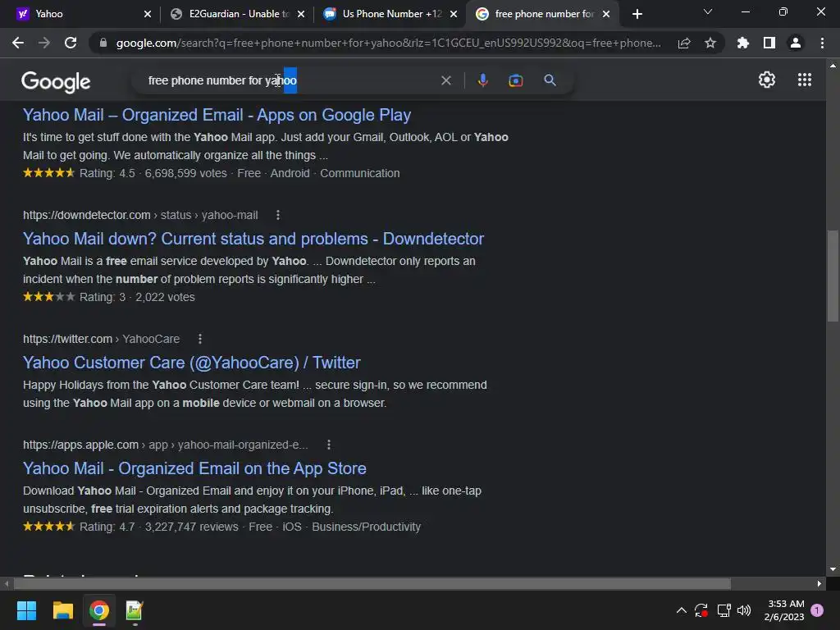Click the sync tray icon with red dot
This screenshot has width=840, height=630.
tap(701, 610)
